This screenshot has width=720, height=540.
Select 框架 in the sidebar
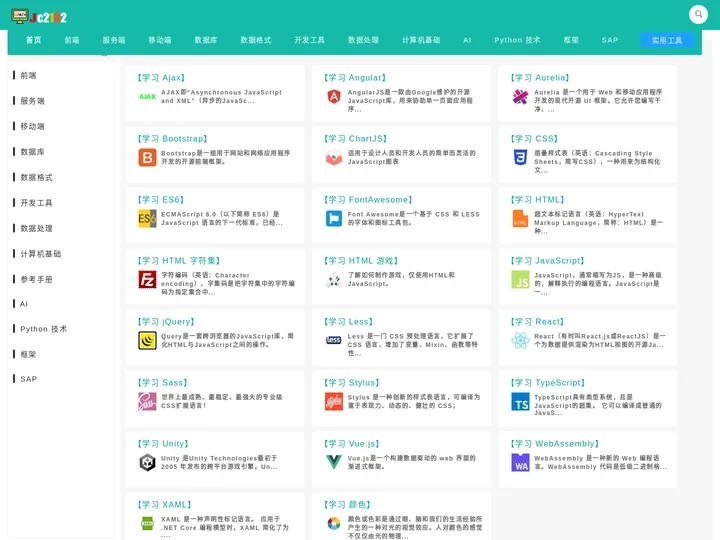click(x=28, y=354)
